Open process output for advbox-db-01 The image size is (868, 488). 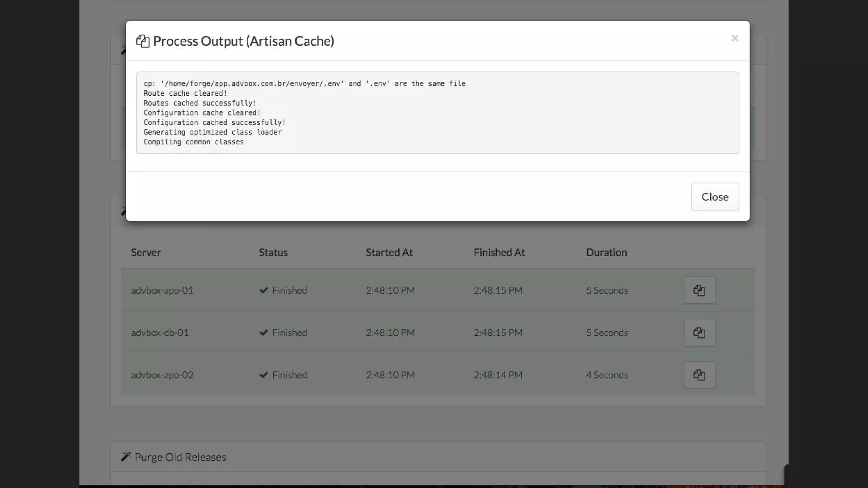(699, 333)
